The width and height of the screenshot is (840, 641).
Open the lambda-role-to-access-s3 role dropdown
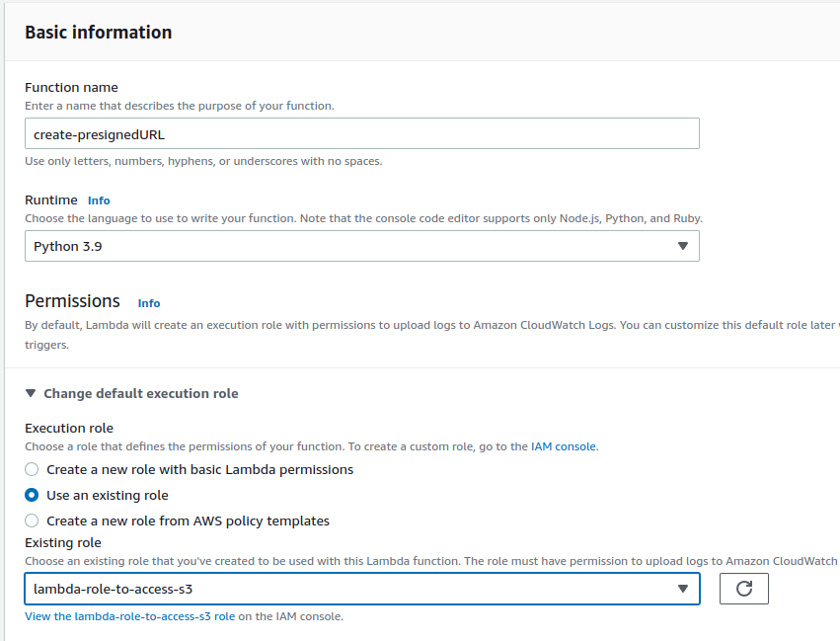(361, 589)
